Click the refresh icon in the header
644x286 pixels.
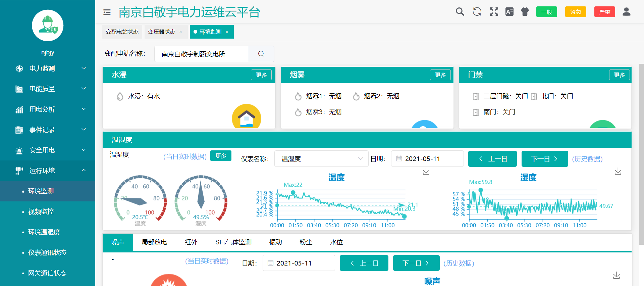477,12
